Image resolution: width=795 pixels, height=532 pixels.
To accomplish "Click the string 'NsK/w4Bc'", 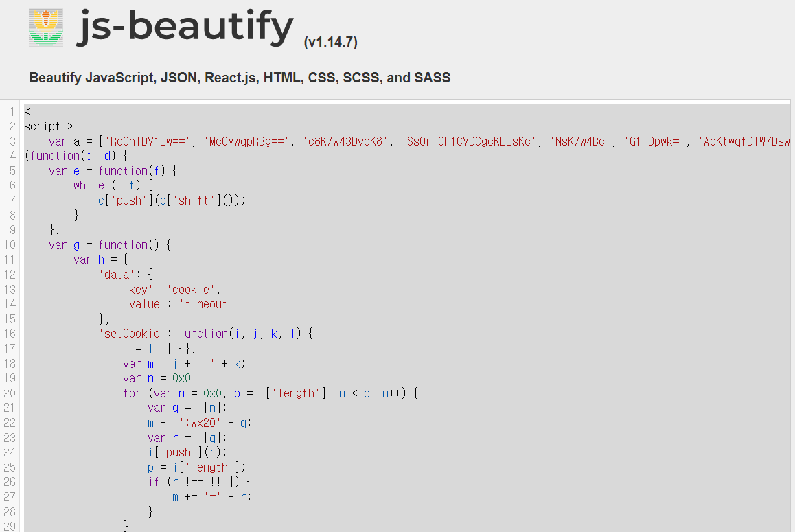I will tap(580, 141).
